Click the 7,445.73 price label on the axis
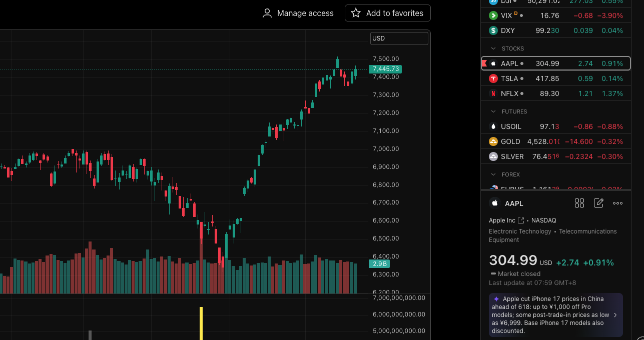 click(385, 69)
